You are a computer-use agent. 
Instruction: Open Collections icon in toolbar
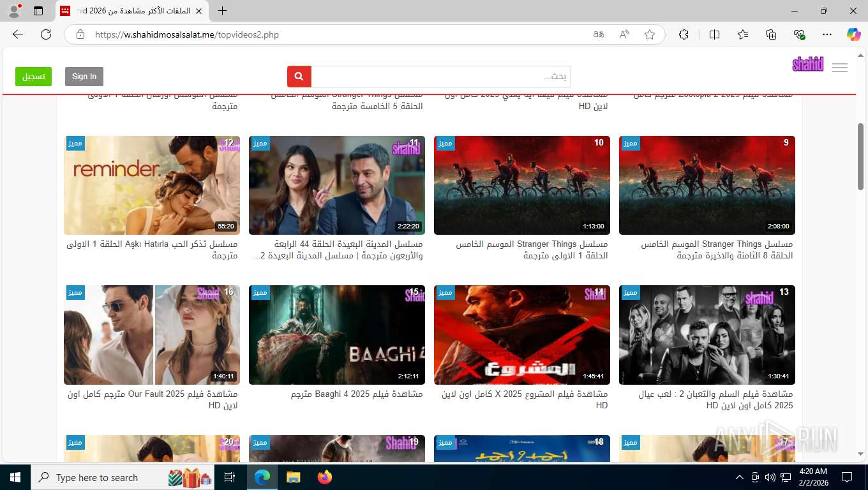tap(771, 34)
